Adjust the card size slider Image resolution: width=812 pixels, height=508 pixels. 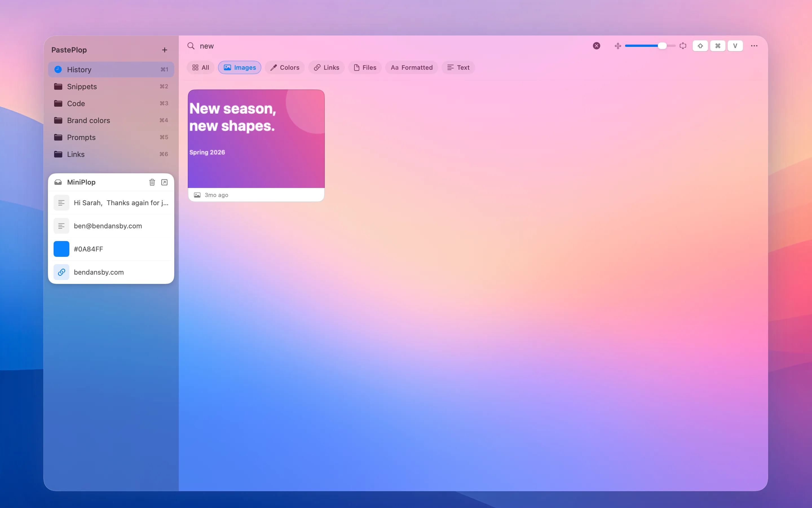tap(650, 46)
